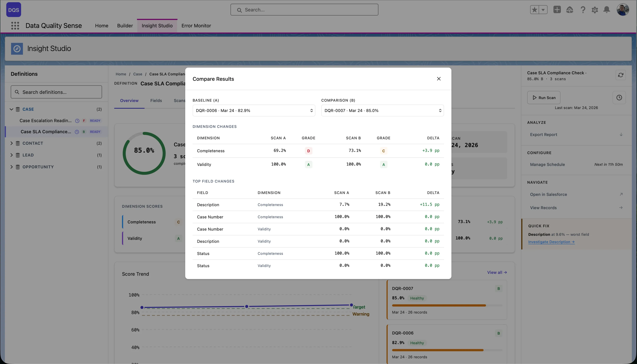Click the Insight Studio compass icon
This screenshot has height=364, width=637.
(17, 48)
